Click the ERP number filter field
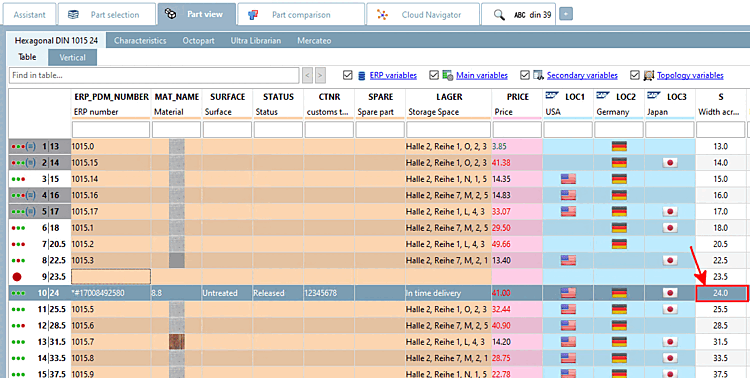The image size is (750, 378). (x=111, y=129)
